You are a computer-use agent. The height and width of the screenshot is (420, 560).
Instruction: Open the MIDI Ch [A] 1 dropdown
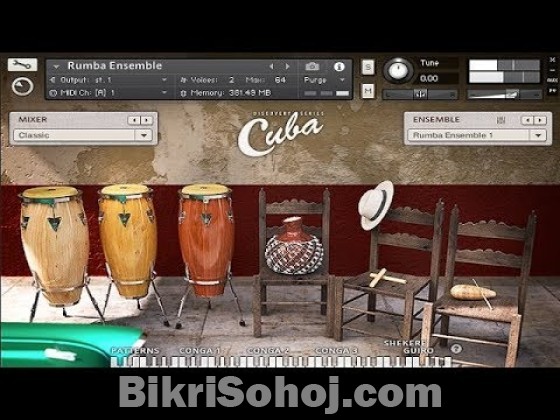(109, 93)
